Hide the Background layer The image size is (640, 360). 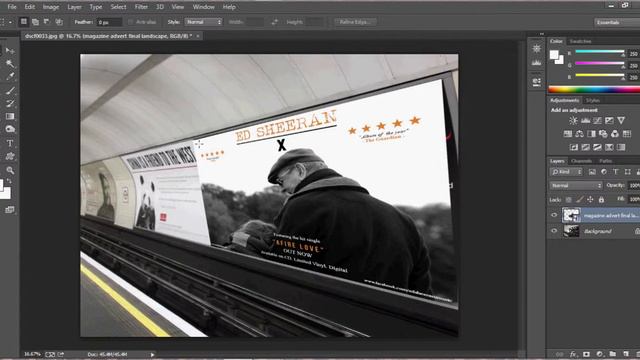(x=554, y=231)
